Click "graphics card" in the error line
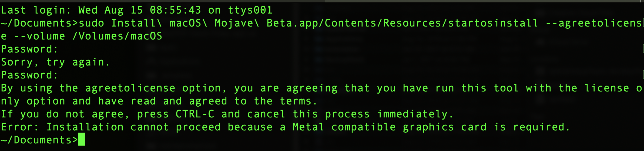Image resolution: width=644 pixels, height=151 pixels. [444, 127]
